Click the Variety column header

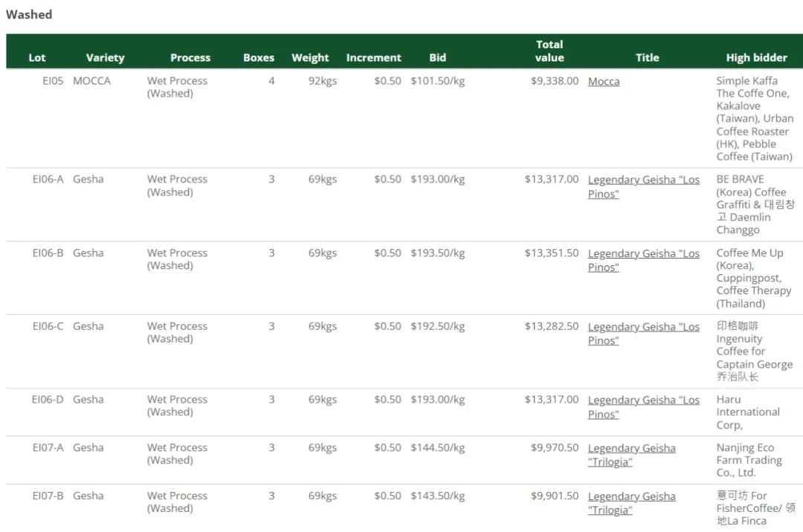(x=105, y=58)
